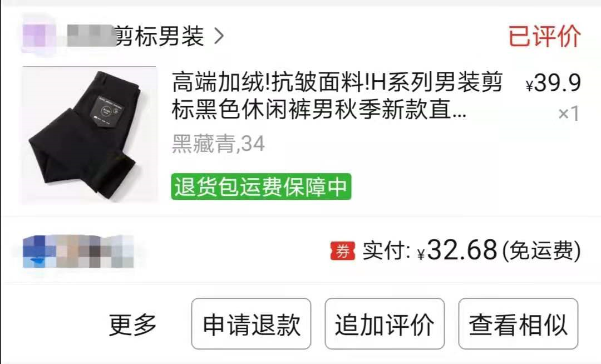Tap the 实付 label
This screenshot has height=364, width=601.
tap(386, 250)
